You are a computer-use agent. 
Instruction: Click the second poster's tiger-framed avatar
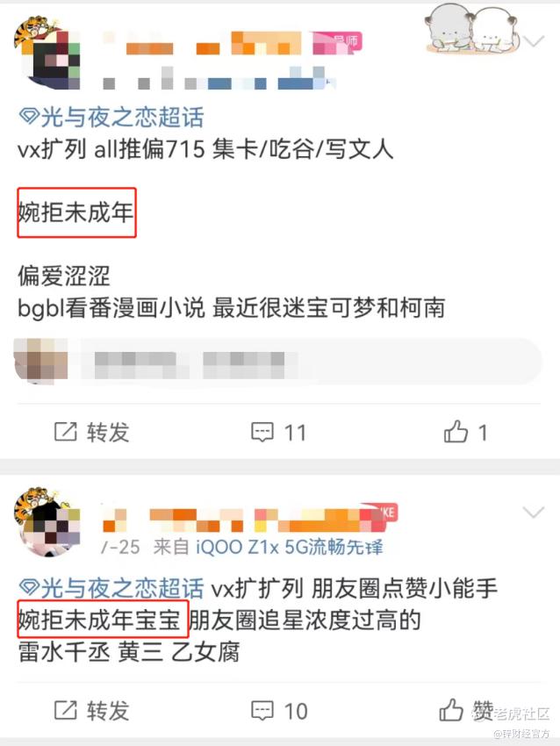point(47,522)
